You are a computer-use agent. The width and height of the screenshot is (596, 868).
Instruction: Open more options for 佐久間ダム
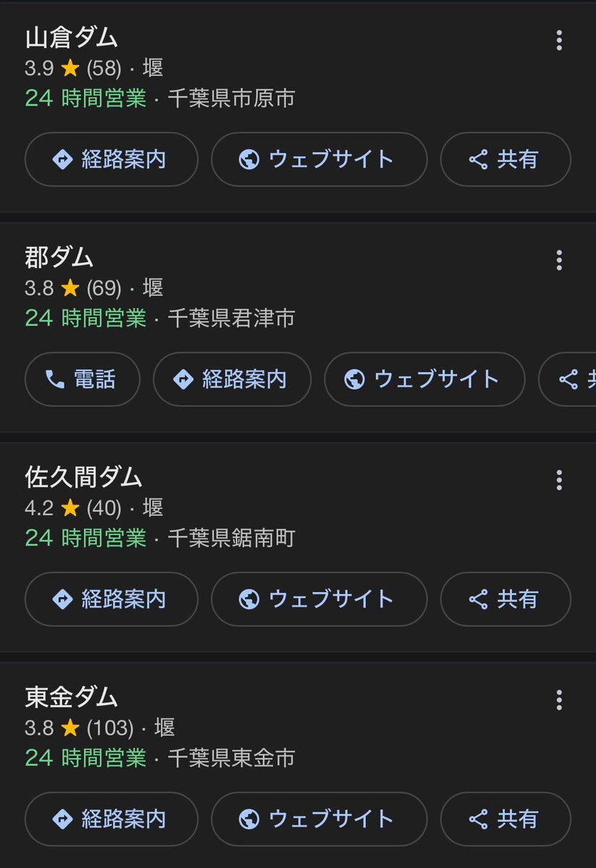click(558, 480)
